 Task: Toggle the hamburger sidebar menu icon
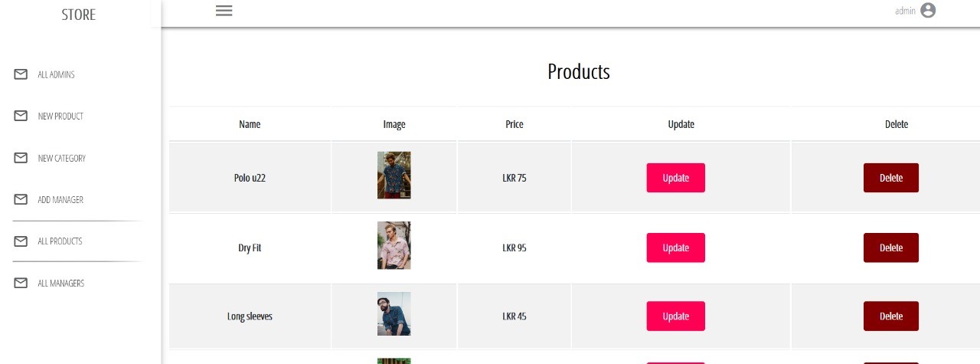pos(224,11)
